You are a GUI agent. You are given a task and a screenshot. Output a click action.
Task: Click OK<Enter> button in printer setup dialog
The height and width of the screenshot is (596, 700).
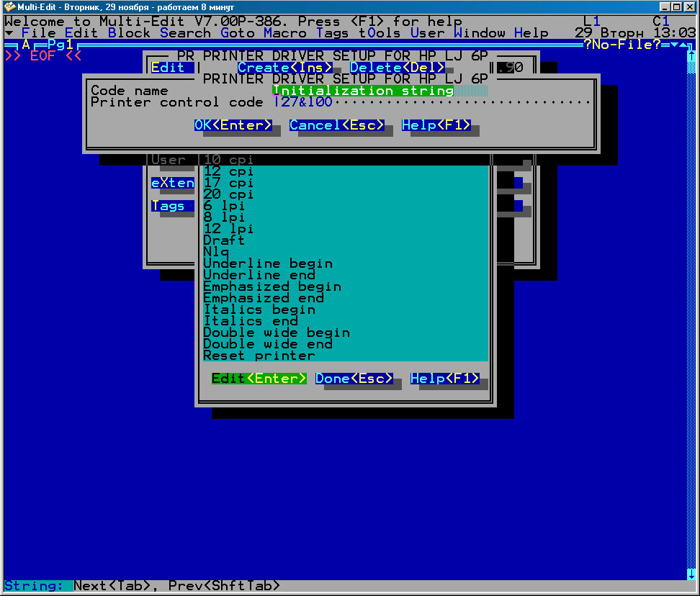tap(233, 125)
